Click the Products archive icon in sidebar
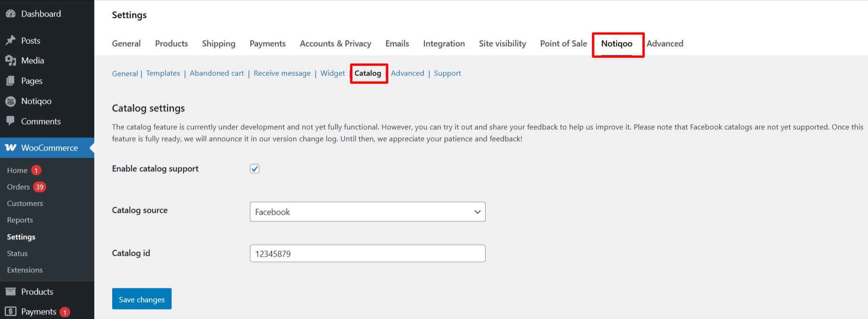Viewport: 868px width, 319px height. point(10,292)
